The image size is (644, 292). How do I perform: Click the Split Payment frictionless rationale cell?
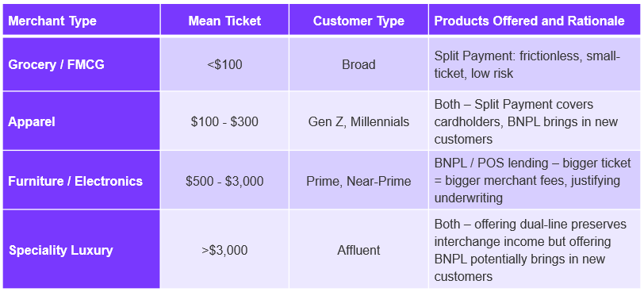coord(535,64)
